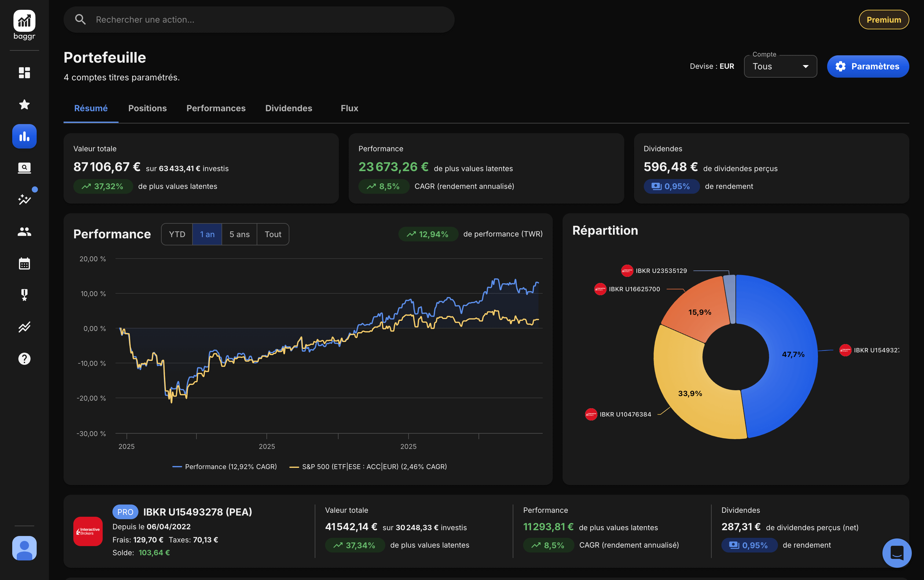This screenshot has height=580, width=924.
Task: Click the stock screener search icon
Action: (x=24, y=168)
